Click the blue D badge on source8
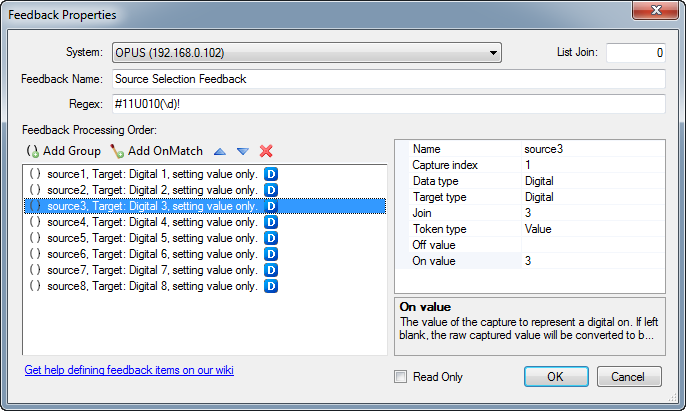The width and height of the screenshot is (686, 411). pos(271,286)
